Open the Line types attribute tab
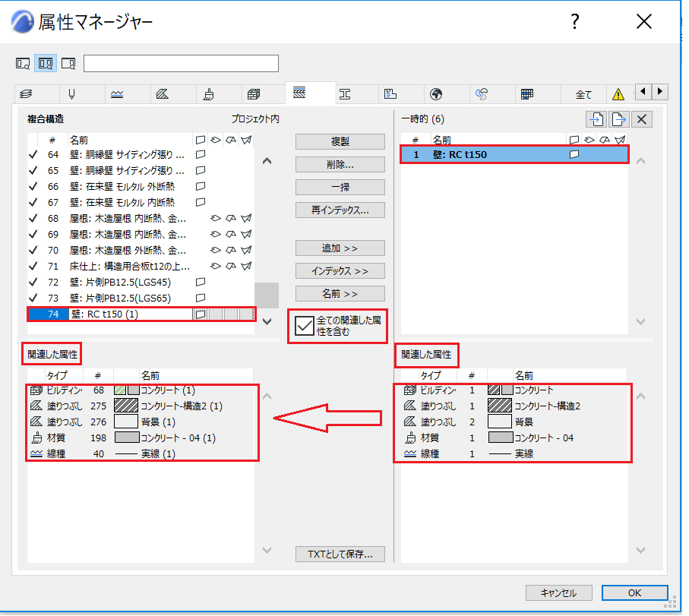 pos(117,93)
